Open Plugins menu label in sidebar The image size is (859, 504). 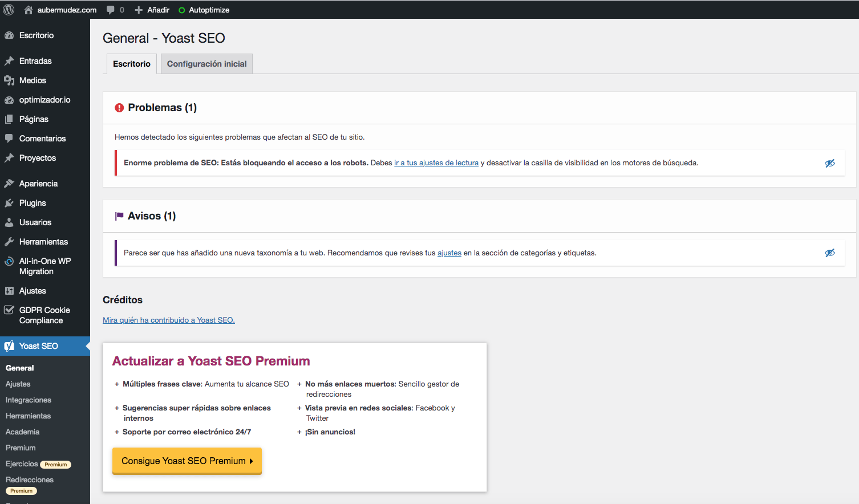click(33, 203)
